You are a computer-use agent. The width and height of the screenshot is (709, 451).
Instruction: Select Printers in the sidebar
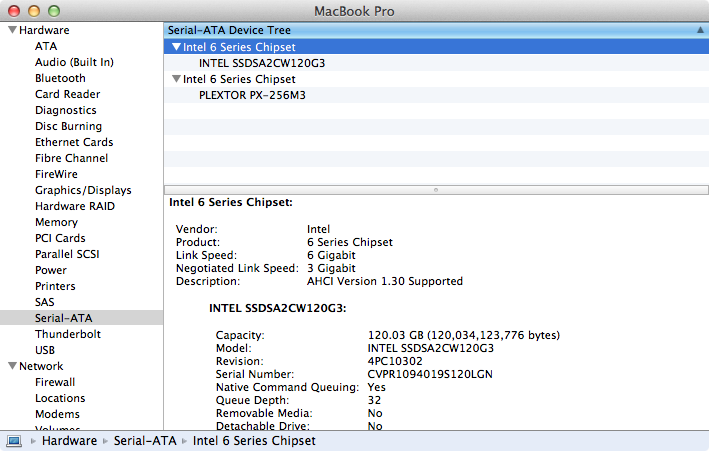click(x=55, y=286)
